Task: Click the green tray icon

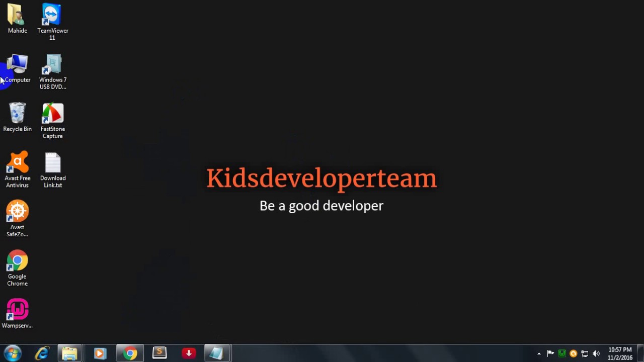Action: click(562, 353)
